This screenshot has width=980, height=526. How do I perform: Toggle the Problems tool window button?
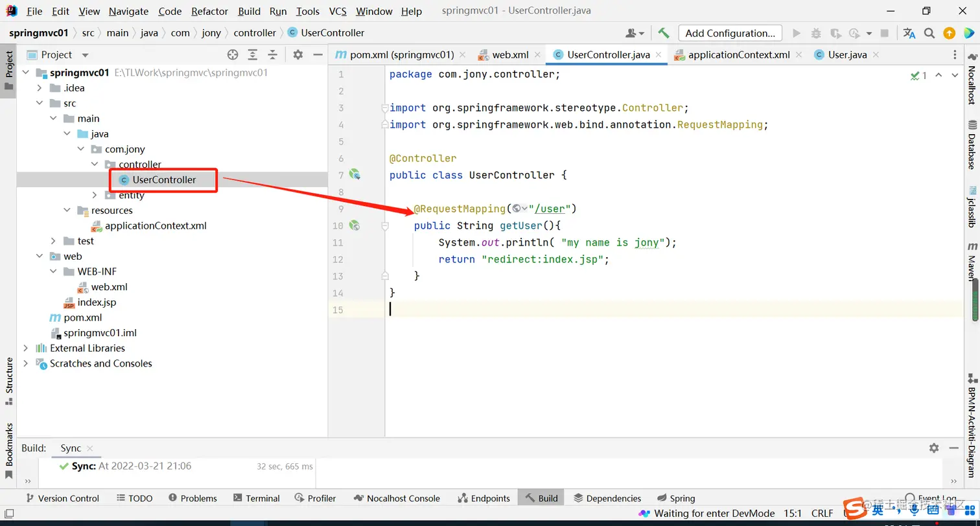click(x=192, y=498)
